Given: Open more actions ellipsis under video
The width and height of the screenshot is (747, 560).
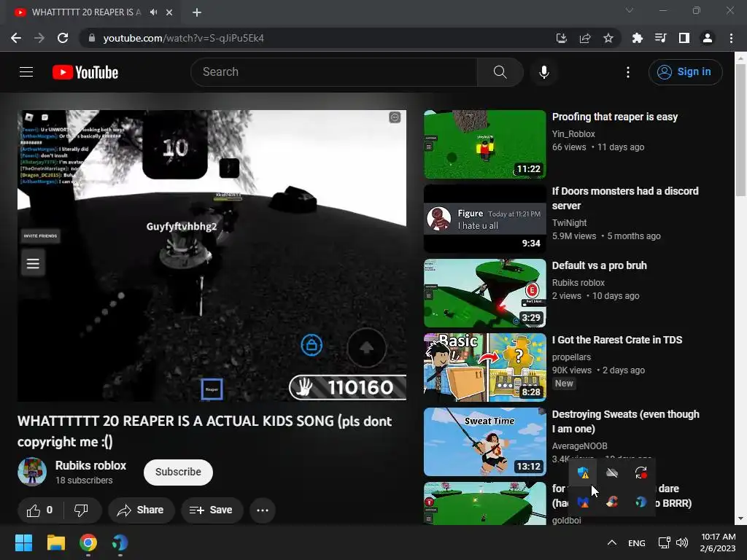Looking at the screenshot, I should click(x=263, y=510).
